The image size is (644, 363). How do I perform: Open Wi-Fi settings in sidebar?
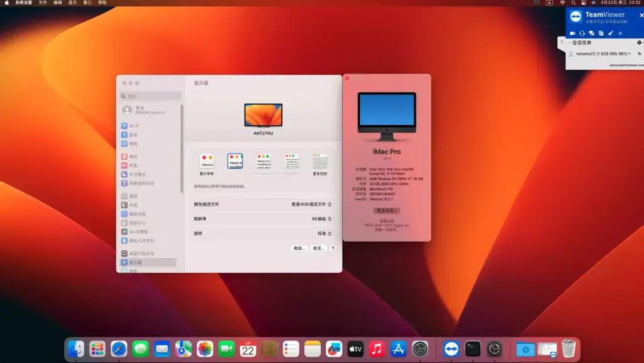pos(130,126)
